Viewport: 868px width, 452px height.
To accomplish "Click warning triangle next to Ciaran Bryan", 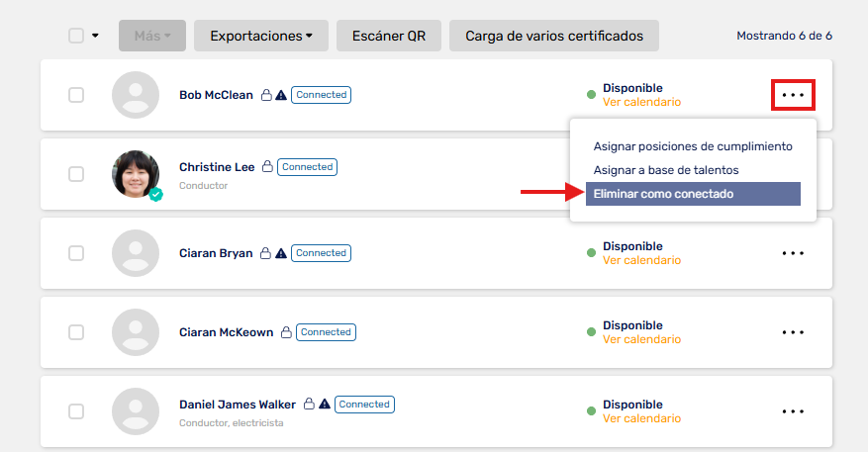I will pos(281,253).
